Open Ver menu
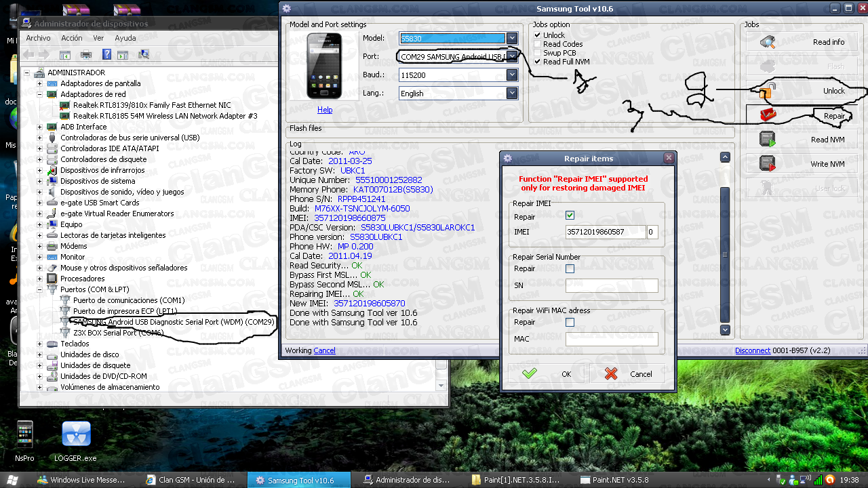 (98, 38)
